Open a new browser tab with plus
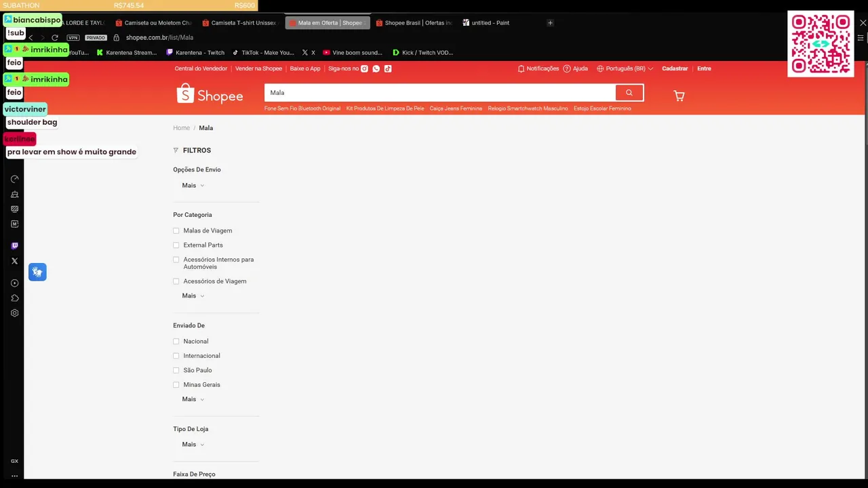The width and height of the screenshot is (868, 488). pos(550,23)
